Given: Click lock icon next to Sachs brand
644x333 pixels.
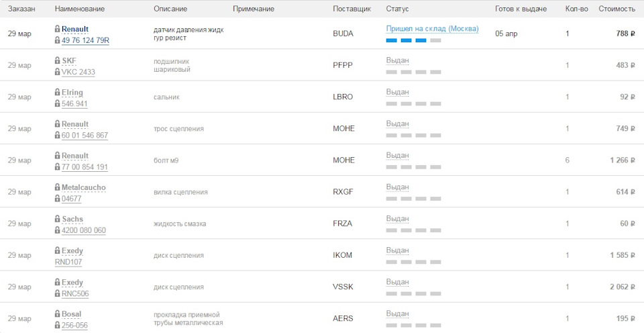Looking at the screenshot, I should 58,218.
